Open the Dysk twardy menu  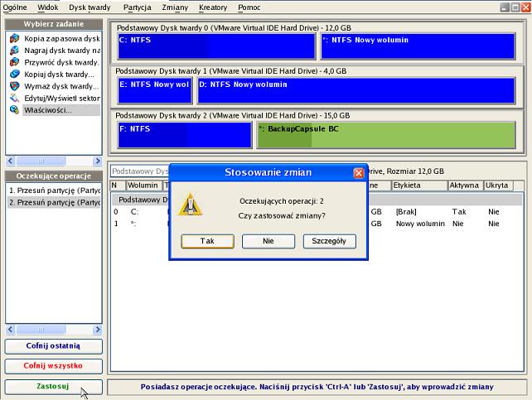(89, 7)
